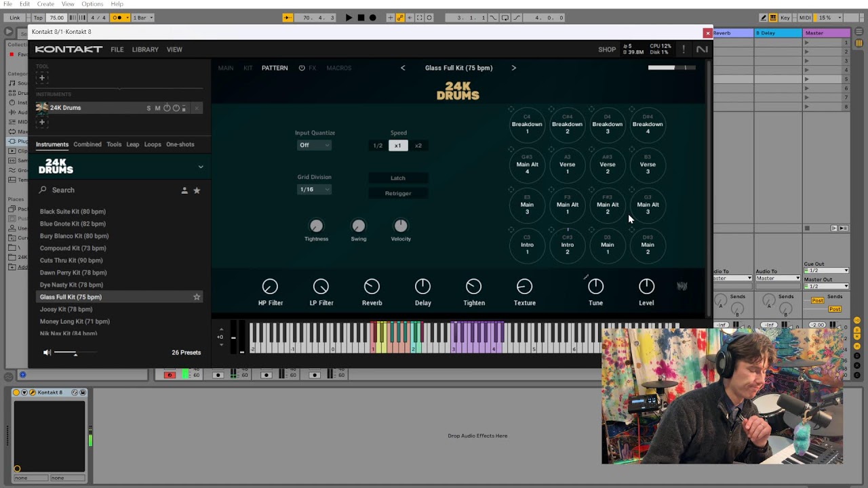Screen dimensions: 868x488
Task: Mute the 24K Drums instrument
Action: (157, 108)
